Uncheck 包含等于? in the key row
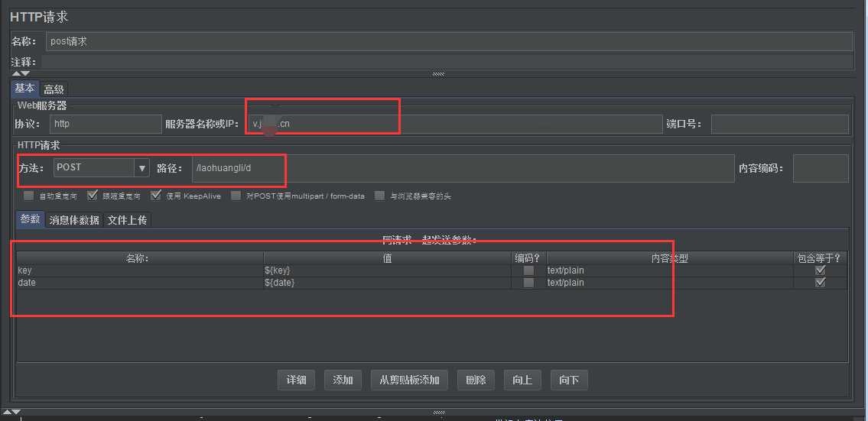This screenshot has height=421, width=868. click(x=821, y=270)
